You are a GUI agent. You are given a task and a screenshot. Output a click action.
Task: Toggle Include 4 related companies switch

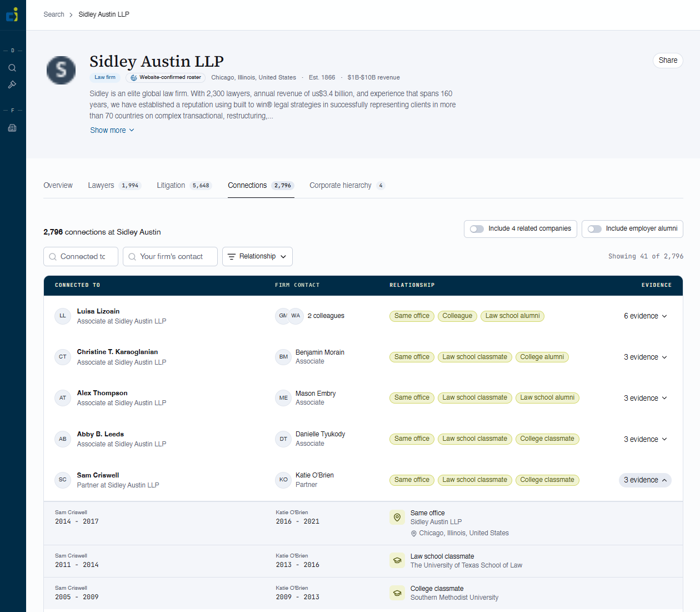tap(477, 229)
